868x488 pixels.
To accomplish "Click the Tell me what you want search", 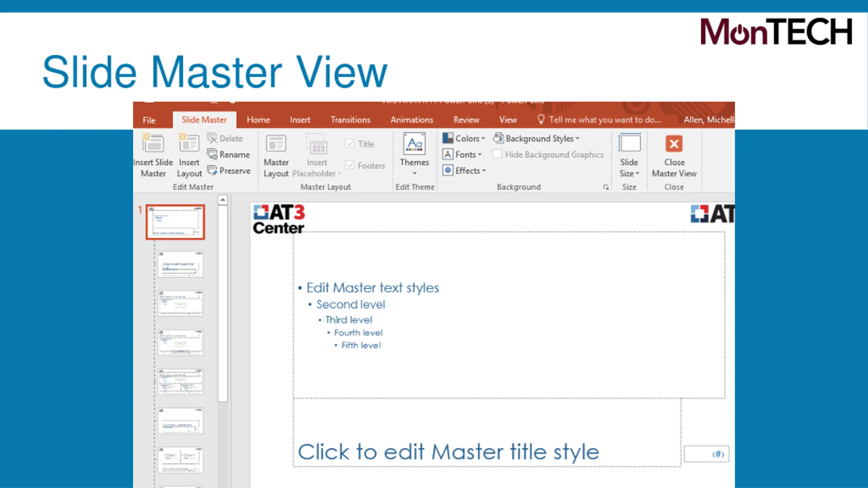I will click(x=599, y=120).
